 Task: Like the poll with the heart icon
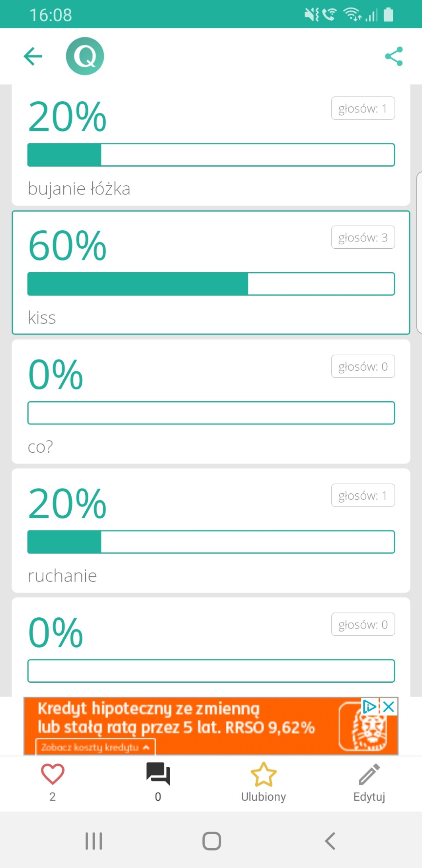point(53,774)
